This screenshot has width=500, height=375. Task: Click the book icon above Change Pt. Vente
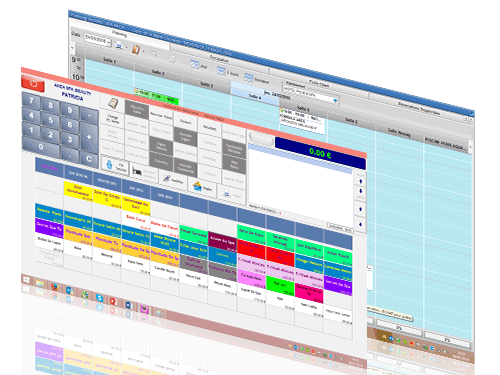pos(113,103)
